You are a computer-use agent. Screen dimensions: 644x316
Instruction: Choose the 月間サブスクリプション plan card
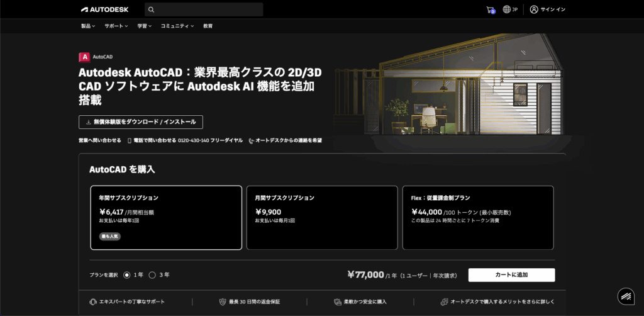coord(322,217)
